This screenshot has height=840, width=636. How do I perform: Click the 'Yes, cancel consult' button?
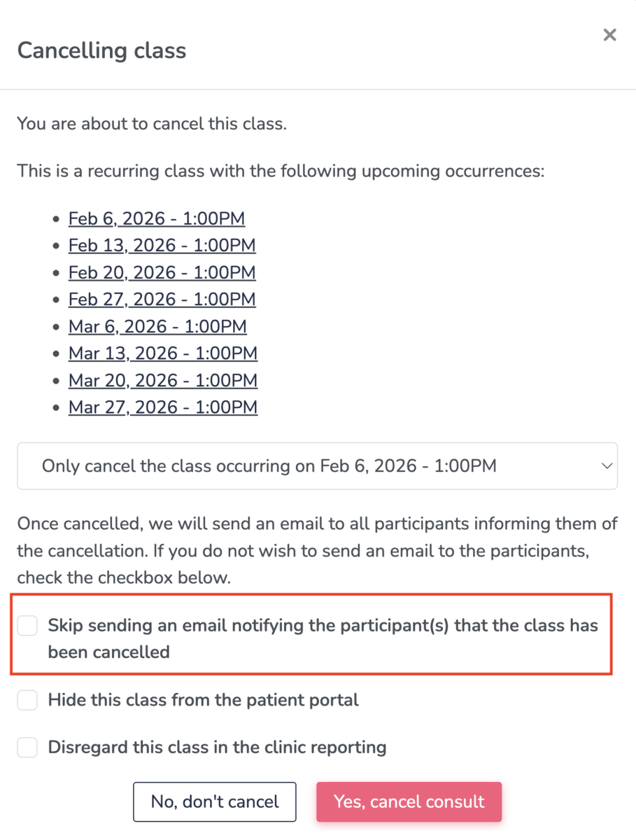[409, 801]
